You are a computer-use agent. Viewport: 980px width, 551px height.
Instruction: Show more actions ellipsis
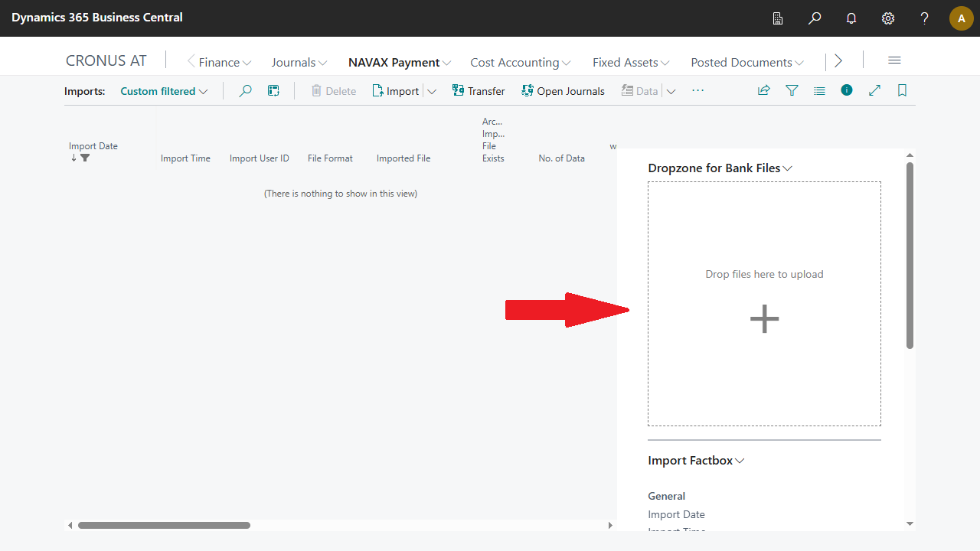pos(697,90)
